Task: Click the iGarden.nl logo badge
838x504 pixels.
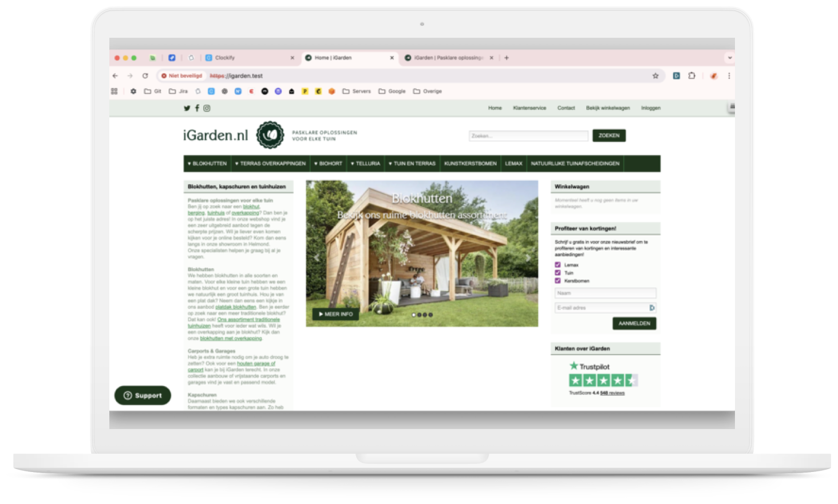Action: click(x=270, y=135)
